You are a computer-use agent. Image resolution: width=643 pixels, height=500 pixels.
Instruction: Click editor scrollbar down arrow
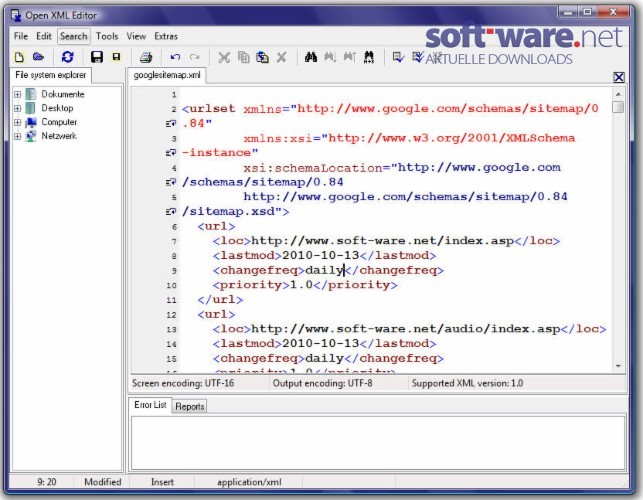tap(618, 366)
